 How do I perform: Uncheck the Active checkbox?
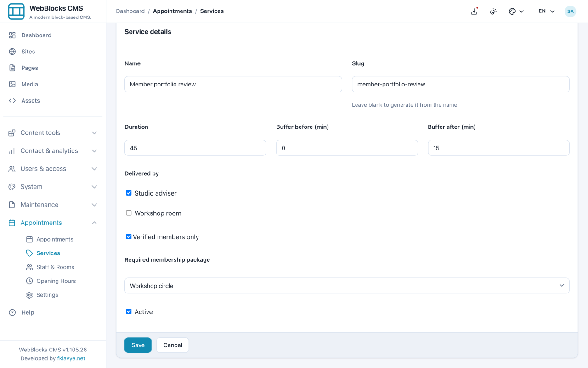(129, 311)
